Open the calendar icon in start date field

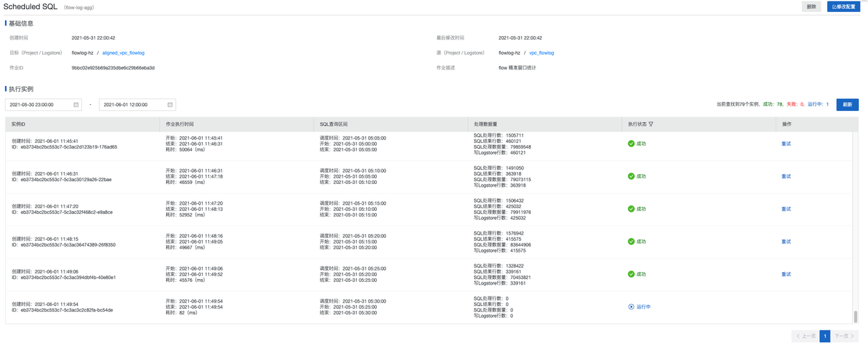point(76,105)
